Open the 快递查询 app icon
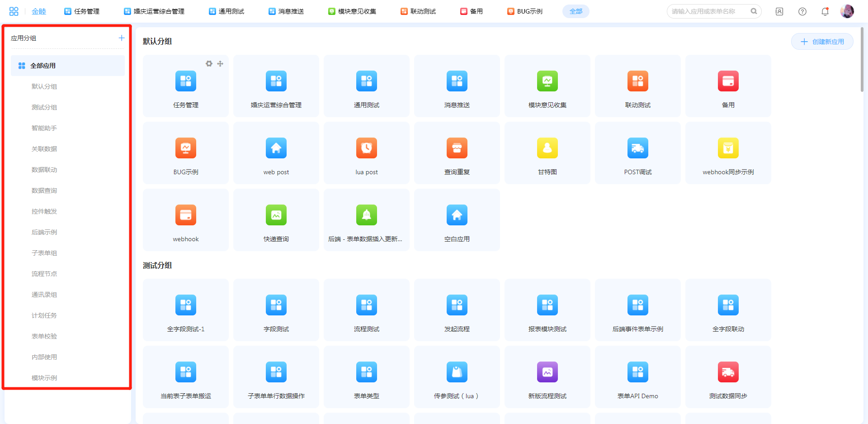Image resolution: width=868 pixels, height=424 pixels. coord(276,215)
